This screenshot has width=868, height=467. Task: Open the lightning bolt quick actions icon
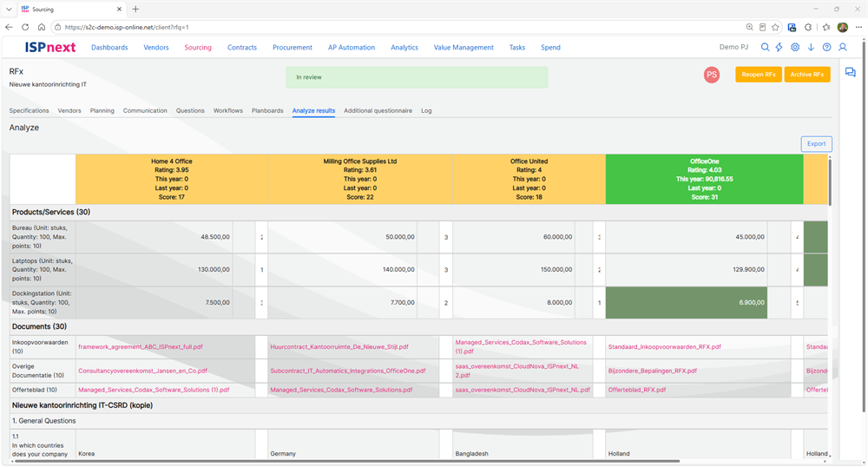[779, 48]
